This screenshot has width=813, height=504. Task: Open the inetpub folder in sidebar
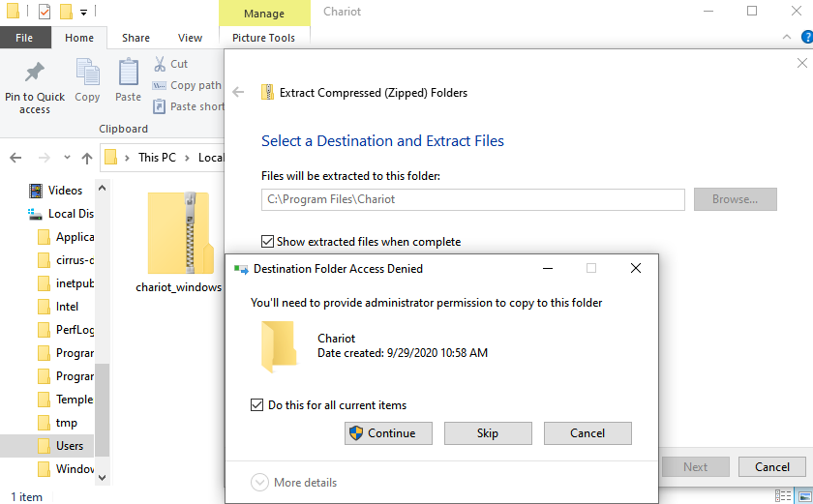[x=66, y=283]
